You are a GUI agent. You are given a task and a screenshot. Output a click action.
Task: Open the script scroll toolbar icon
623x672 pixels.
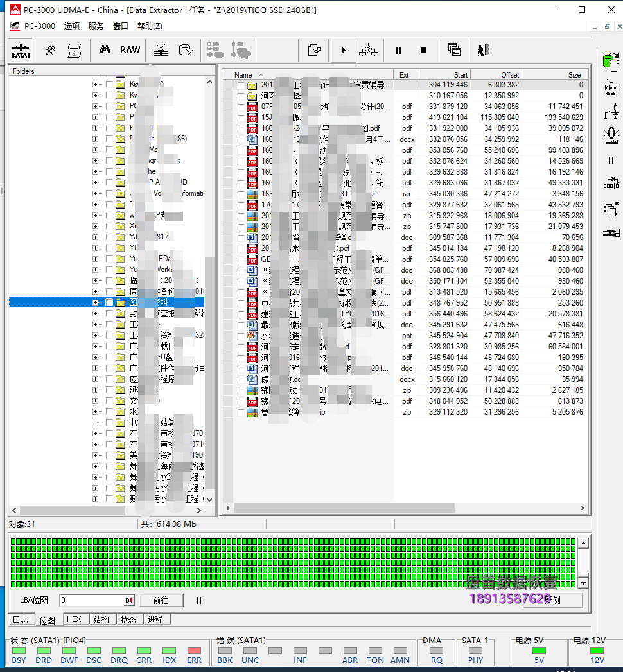(75, 51)
